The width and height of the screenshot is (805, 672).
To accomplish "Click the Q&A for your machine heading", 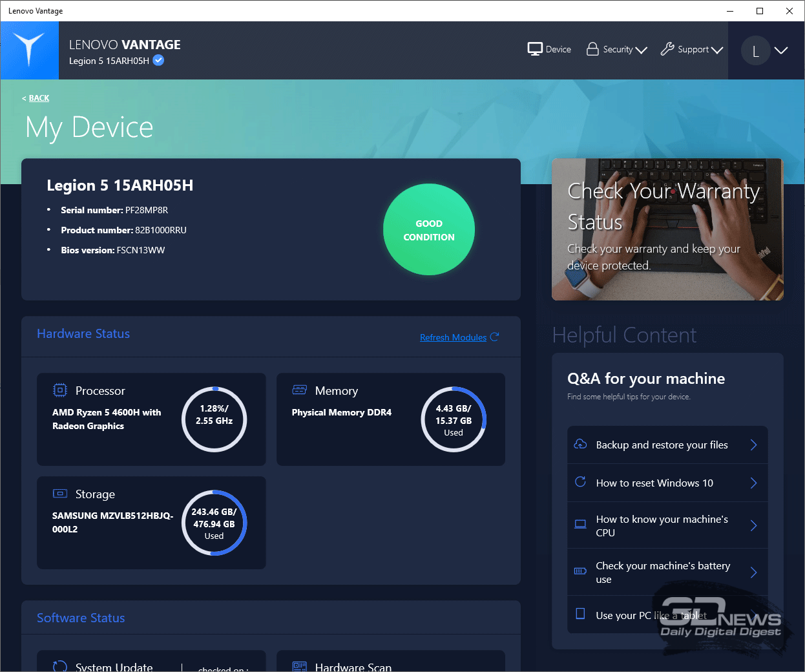I will click(x=646, y=379).
